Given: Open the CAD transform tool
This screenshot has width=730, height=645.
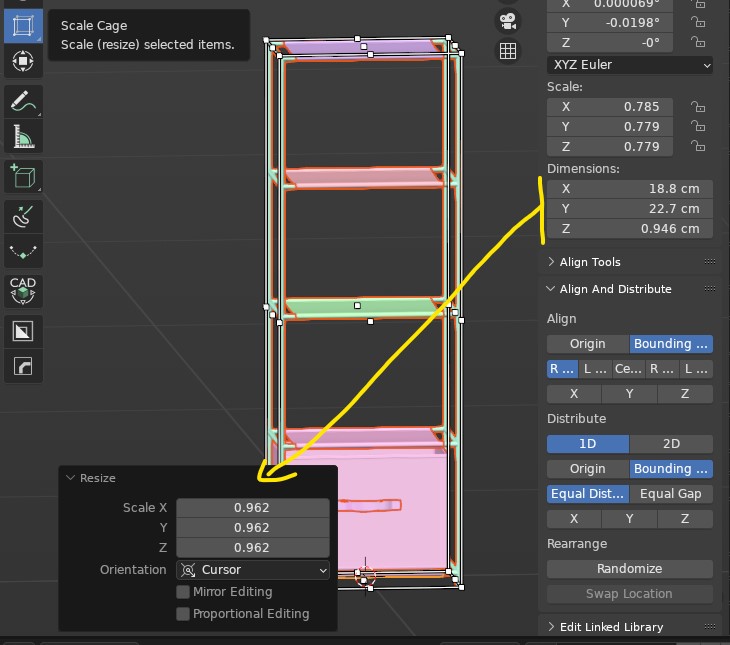Looking at the screenshot, I should [x=23, y=291].
